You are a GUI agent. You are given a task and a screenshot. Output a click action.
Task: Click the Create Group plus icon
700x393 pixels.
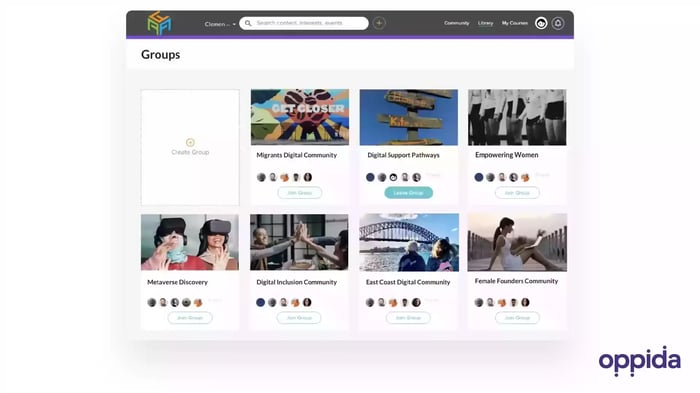coord(190,142)
